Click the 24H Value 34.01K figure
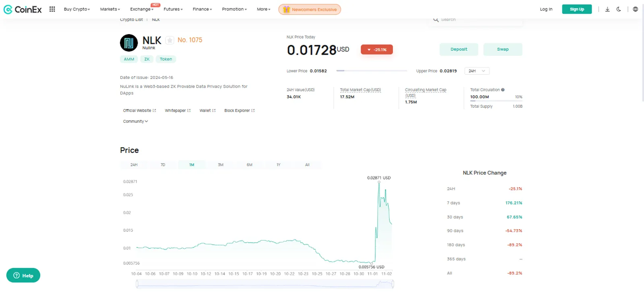This screenshot has height=301, width=644. [294, 97]
